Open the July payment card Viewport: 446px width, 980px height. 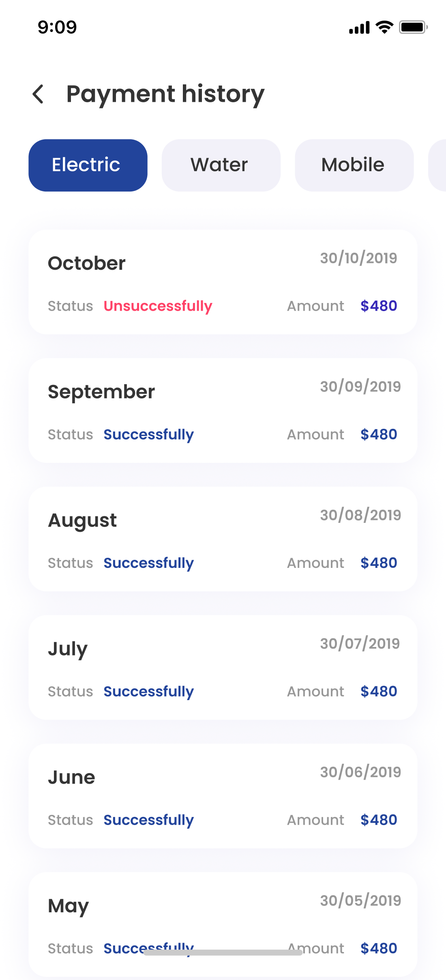[x=223, y=667]
